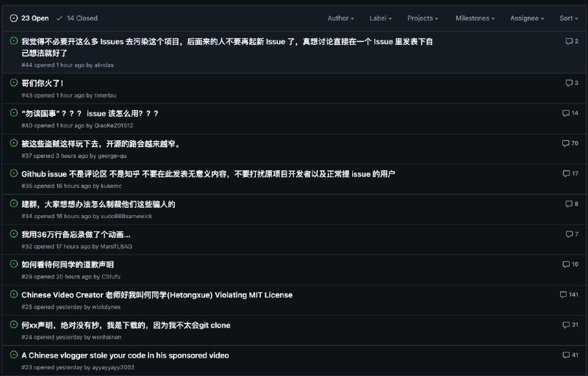This screenshot has width=588, height=376.
Task: Select the 23 Open issues tab
Action: tap(29, 18)
